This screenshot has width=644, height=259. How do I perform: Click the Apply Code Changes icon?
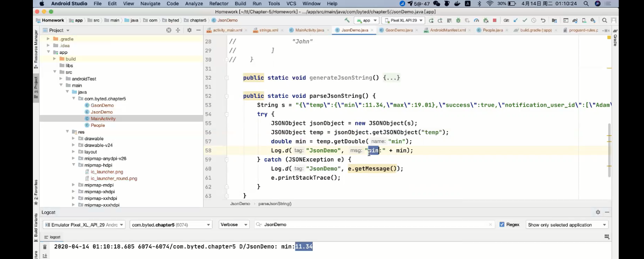[x=449, y=21]
